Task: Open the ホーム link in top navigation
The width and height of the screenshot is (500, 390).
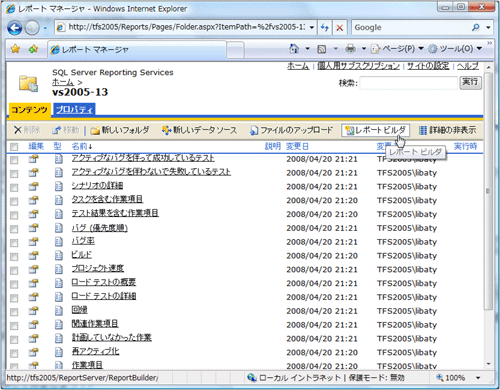Action: tap(298, 66)
